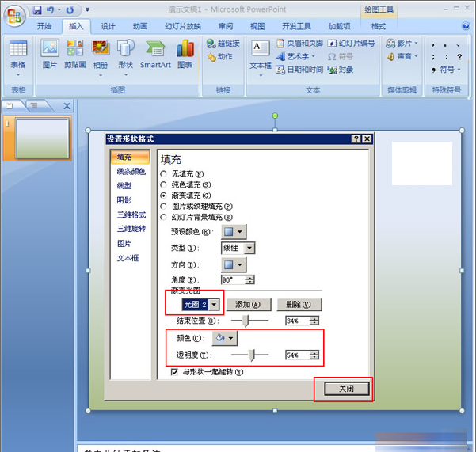Switch to the 视图 ribbon tab
The height and width of the screenshot is (452, 476).
(x=257, y=26)
